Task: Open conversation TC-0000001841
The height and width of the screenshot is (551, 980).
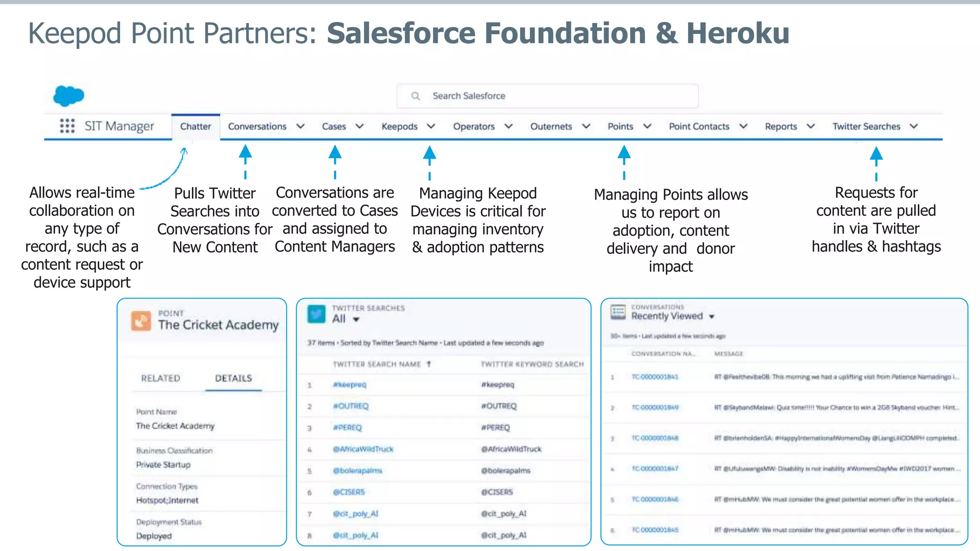Action: [x=655, y=377]
